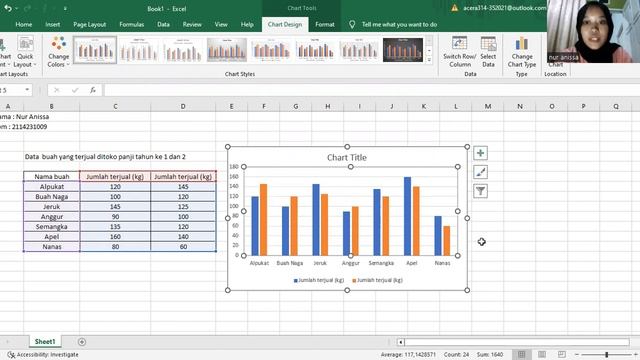Select cell with value 160
The height and width of the screenshot is (360, 640).
(115, 237)
